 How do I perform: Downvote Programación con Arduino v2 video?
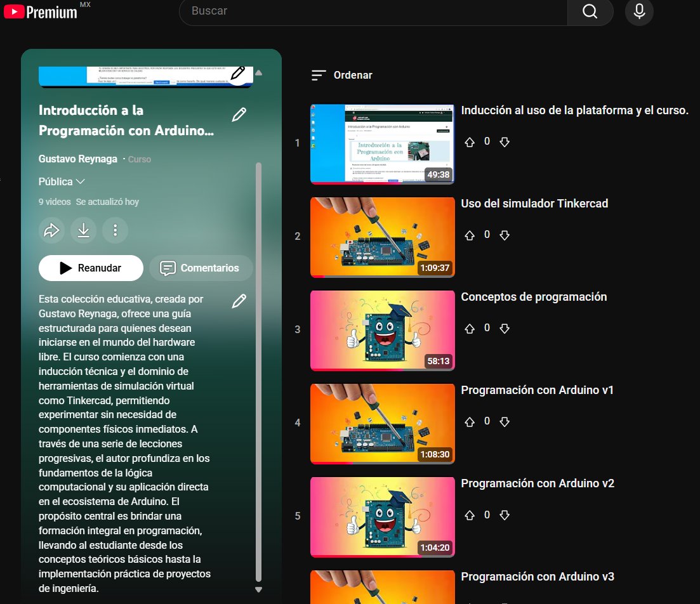click(x=505, y=515)
